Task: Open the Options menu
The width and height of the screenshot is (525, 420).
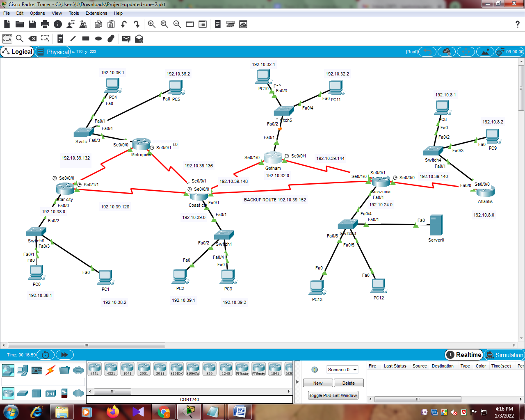Action: tap(37, 13)
